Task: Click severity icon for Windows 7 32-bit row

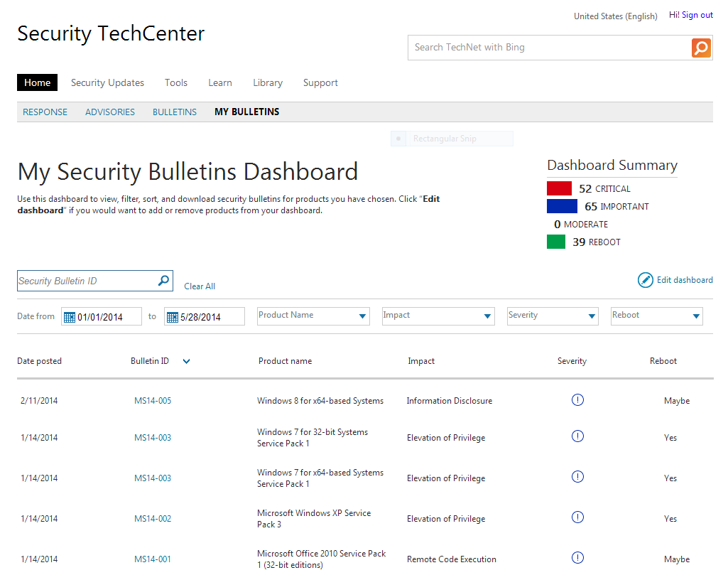Action: [577, 436]
